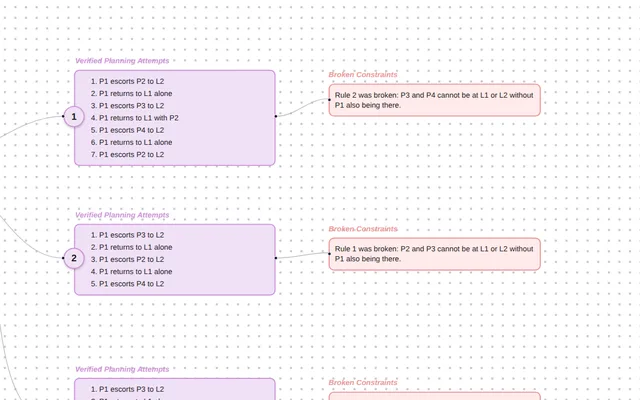Select step '1. P1 escorts P3 to L2' in attempt 2
The height and width of the screenshot is (400, 640).
coord(127,235)
